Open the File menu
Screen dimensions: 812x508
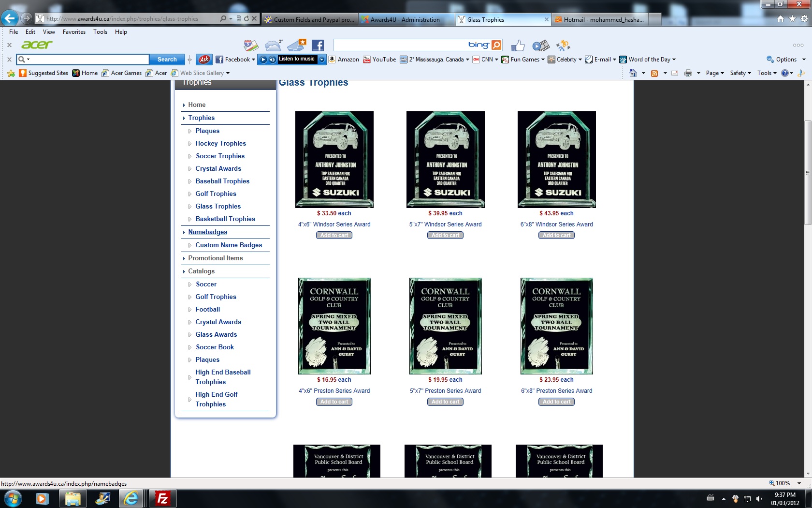click(x=14, y=32)
